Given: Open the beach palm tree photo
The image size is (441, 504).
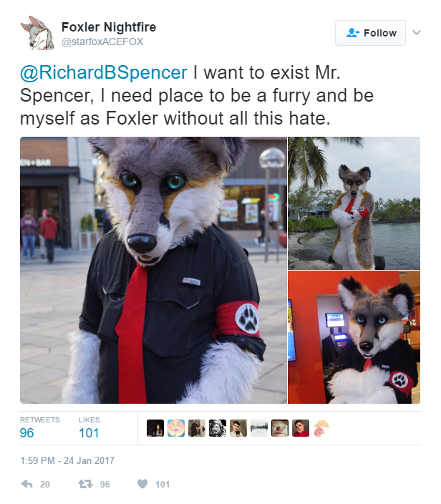Looking at the screenshot, I should tap(354, 203).
